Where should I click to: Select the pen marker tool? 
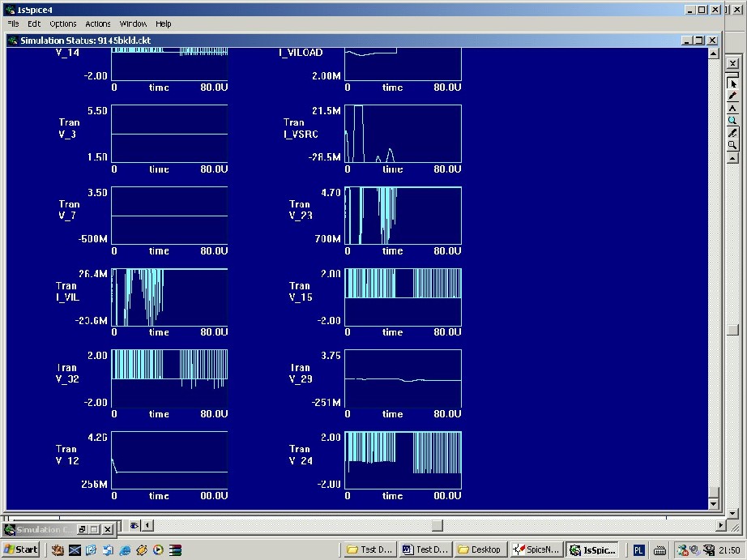(732, 96)
